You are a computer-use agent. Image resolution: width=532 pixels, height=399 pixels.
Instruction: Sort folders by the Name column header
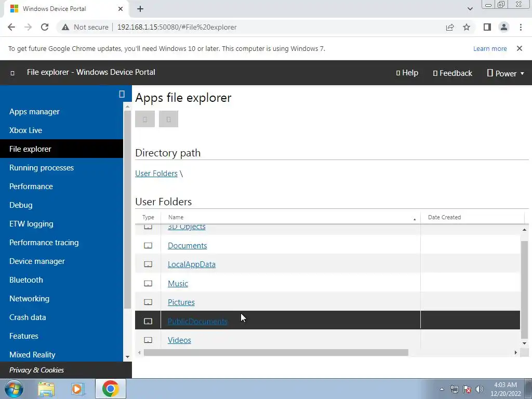point(176,217)
